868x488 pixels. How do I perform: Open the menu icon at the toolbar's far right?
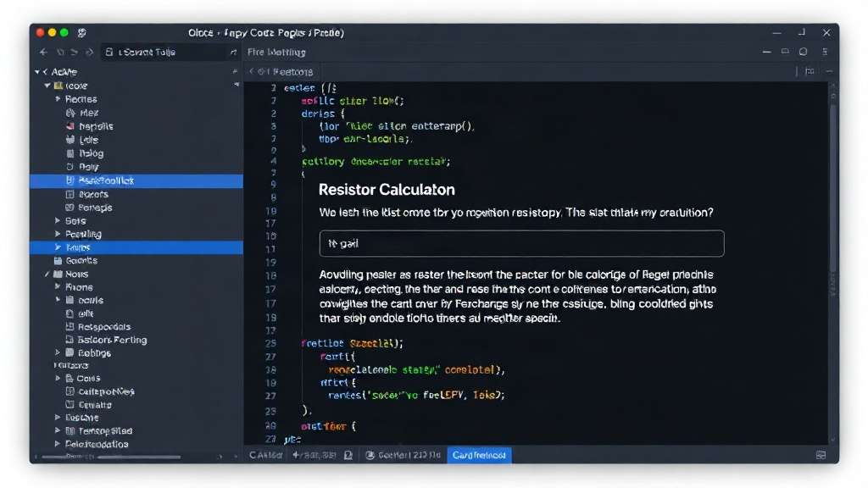(825, 52)
